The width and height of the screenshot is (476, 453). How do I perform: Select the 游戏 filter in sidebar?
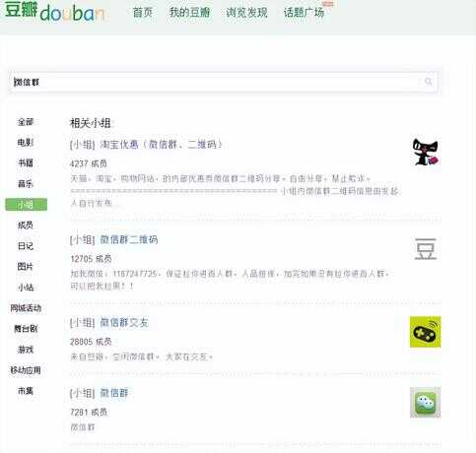pyautogui.click(x=26, y=350)
